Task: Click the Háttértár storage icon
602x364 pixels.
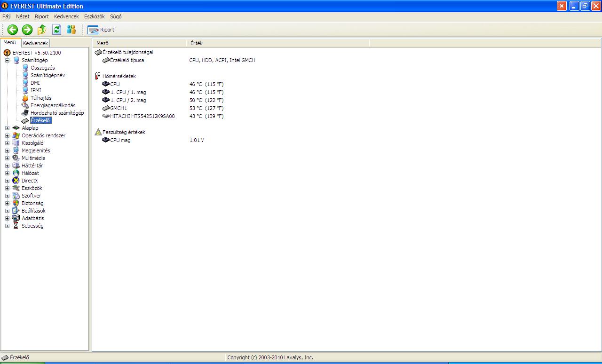Action: pos(16,166)
